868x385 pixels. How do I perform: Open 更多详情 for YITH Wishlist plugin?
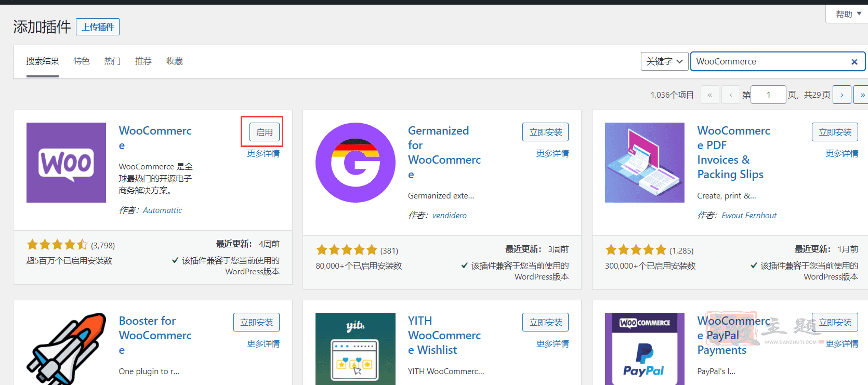pos(553,344)
